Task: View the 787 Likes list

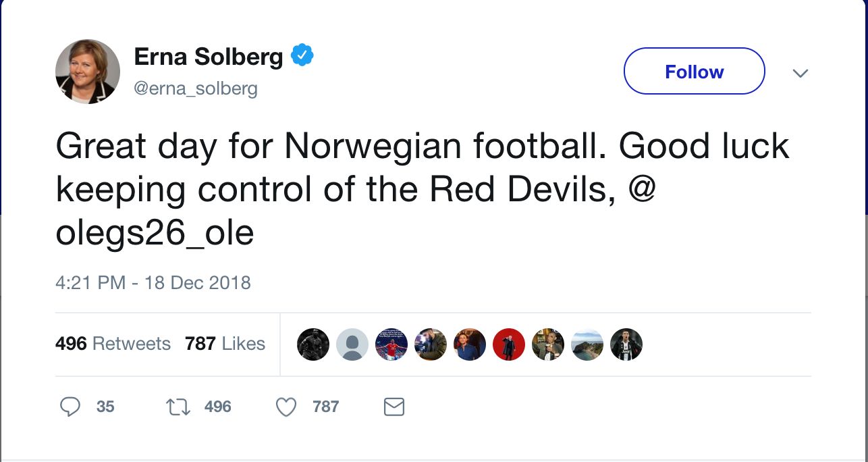Action: point(225,344)
